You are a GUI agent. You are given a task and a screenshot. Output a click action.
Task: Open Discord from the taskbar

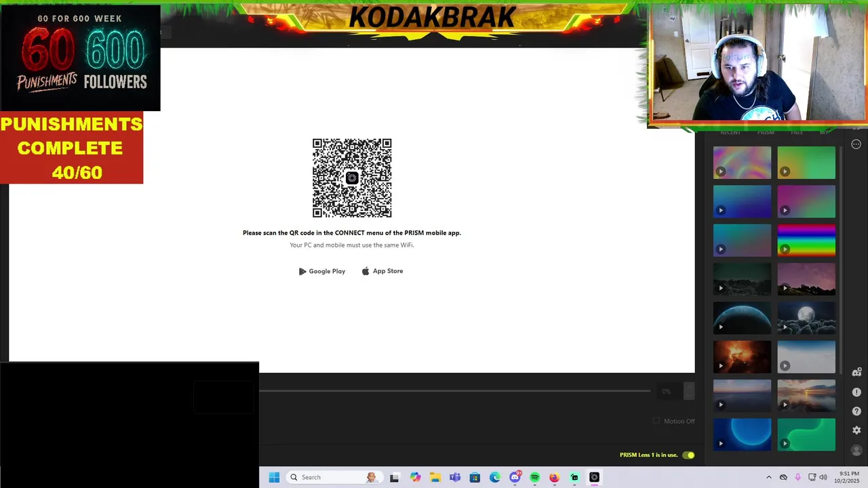coord(515,477)
